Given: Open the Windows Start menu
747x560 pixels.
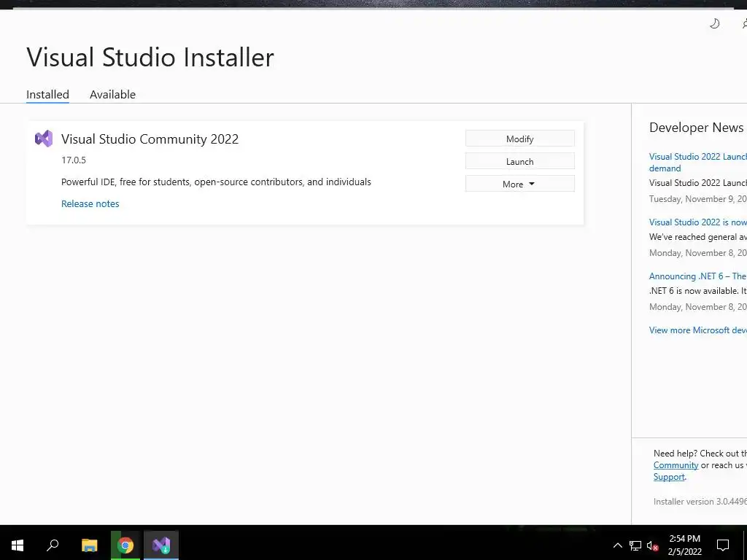Looking at the screenshot, I should click(x=18, y=545).
